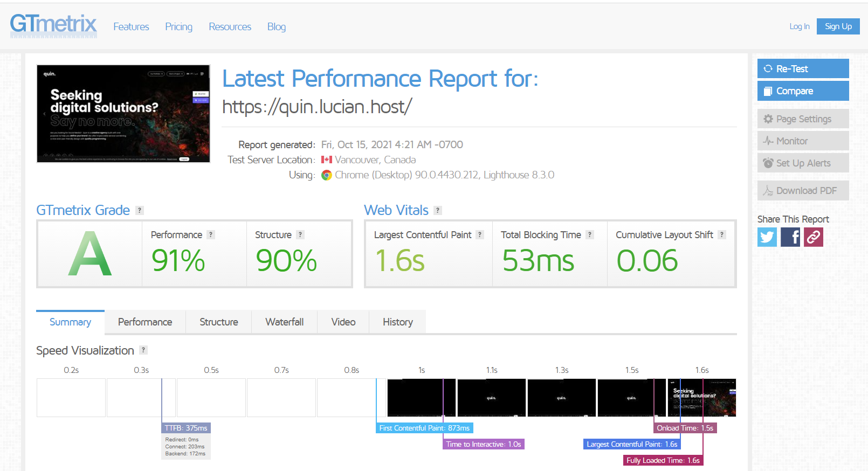Open help icon beside Speed Visualization
868x471 pixels.
pyautogui.click(x=143, y=350)
